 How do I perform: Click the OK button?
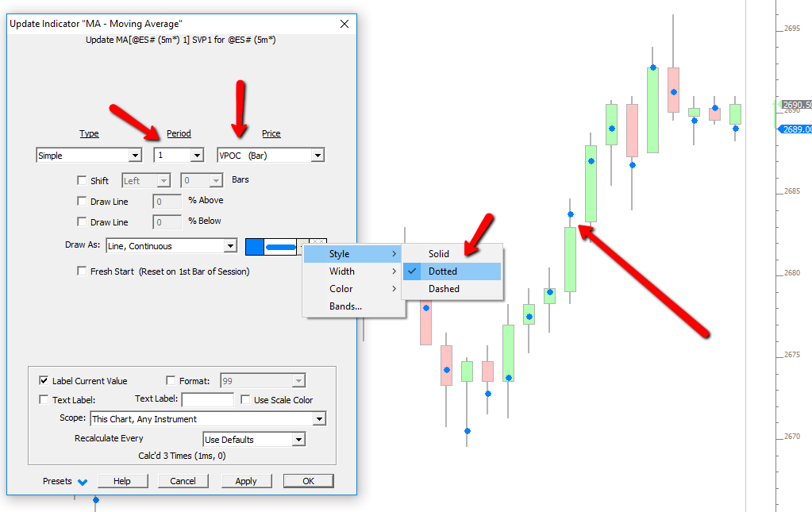309,481
